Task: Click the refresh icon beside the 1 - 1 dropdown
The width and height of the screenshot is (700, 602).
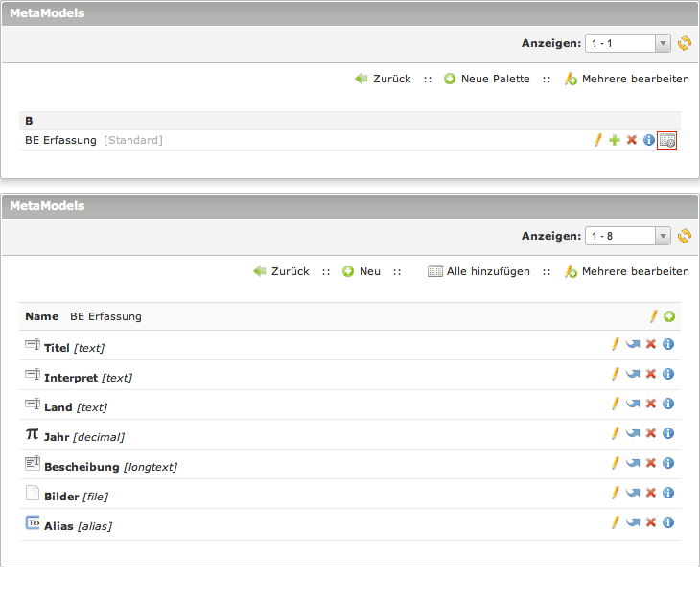Action: pos(684,43)
